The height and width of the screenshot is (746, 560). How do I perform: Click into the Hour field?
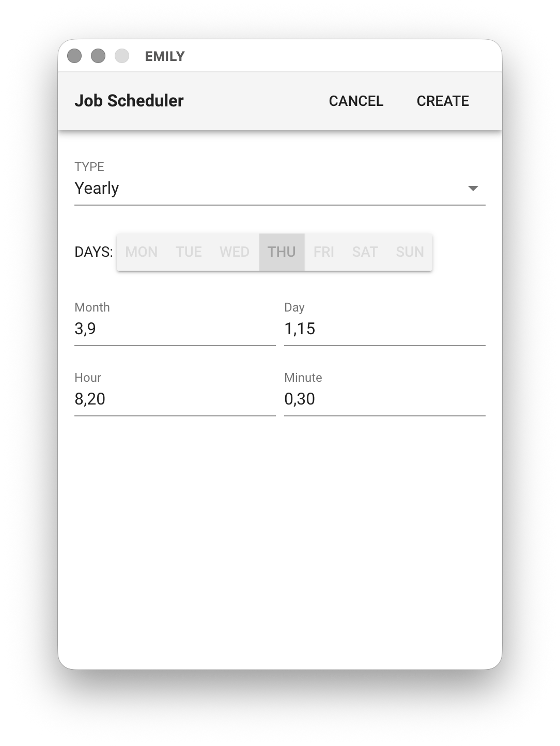click(x=175, y=399)
